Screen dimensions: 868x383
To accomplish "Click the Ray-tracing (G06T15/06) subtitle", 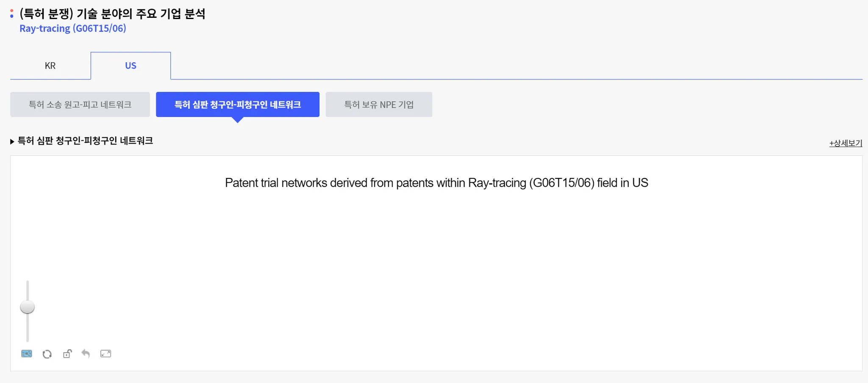I will pyautogui.click(x=73, y=28).
